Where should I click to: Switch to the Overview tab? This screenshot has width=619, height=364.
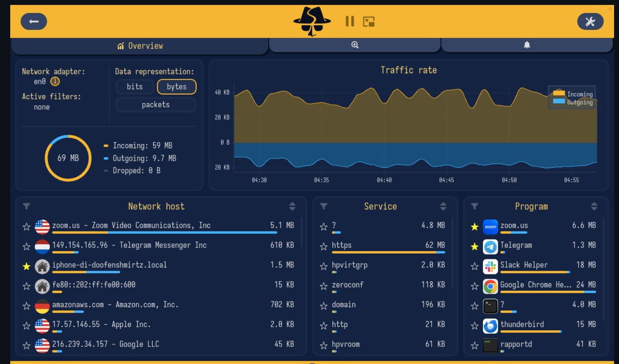coord(140,46)
